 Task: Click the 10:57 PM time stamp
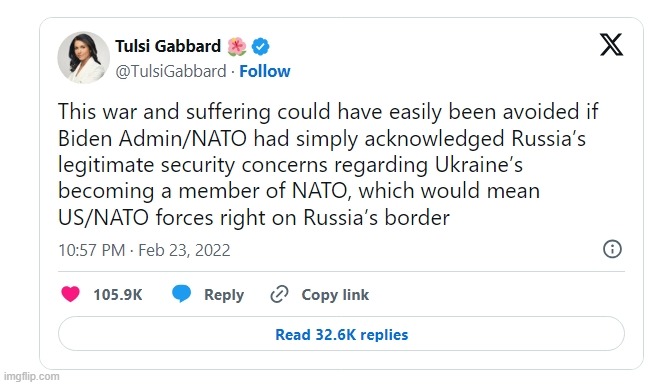point(92,250)
